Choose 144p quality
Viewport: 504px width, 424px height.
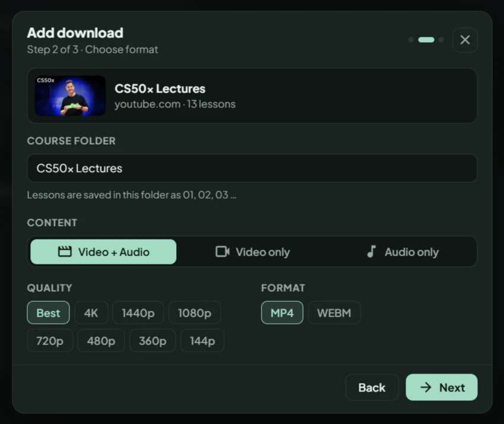tap(202, 340)
